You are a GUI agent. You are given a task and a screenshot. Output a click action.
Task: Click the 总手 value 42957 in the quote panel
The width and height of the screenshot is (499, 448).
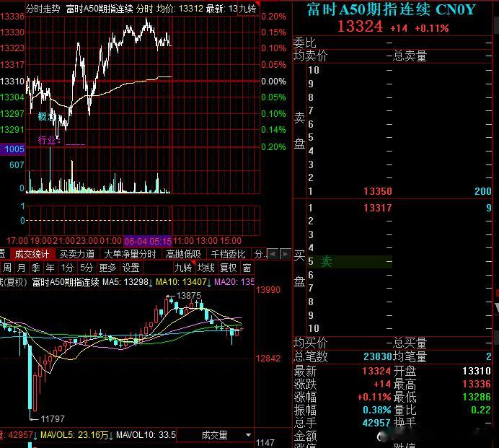[x=376, y=423]
